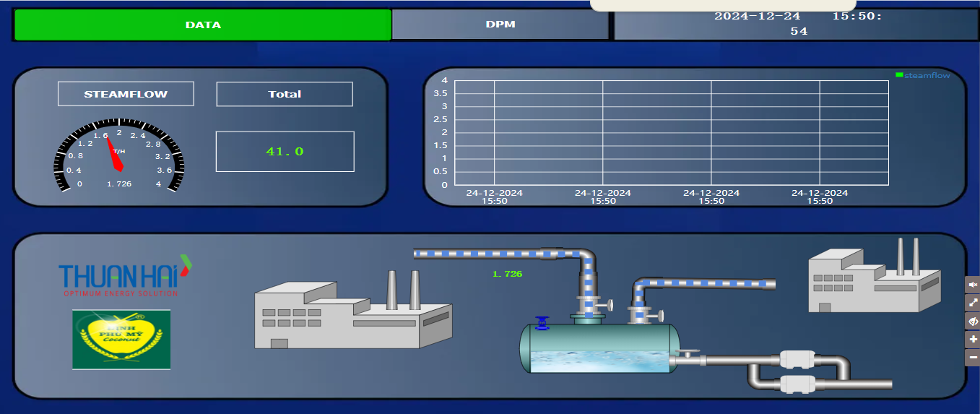
Task: Click the steam flow gauge needle
Action: coord(113,154)
